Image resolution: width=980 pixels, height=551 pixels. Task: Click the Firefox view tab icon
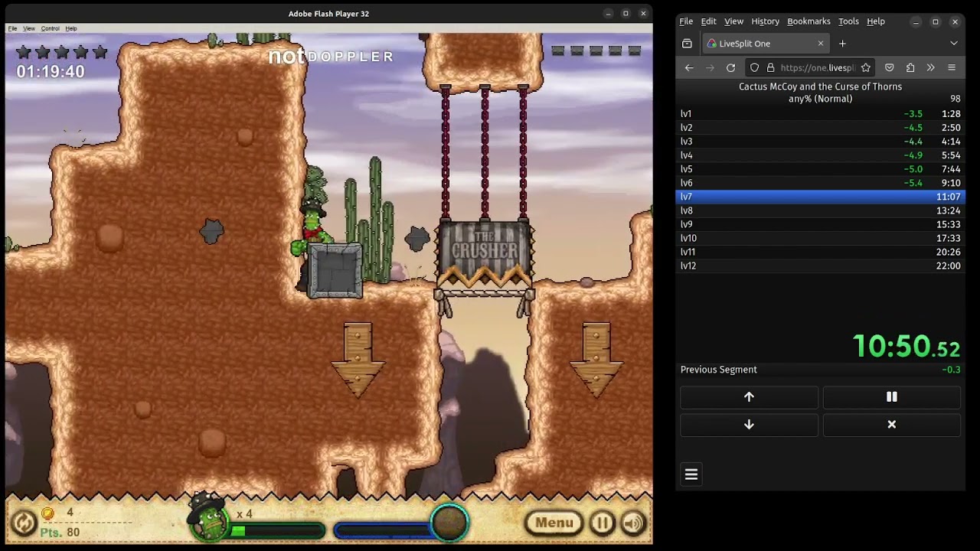687,44
